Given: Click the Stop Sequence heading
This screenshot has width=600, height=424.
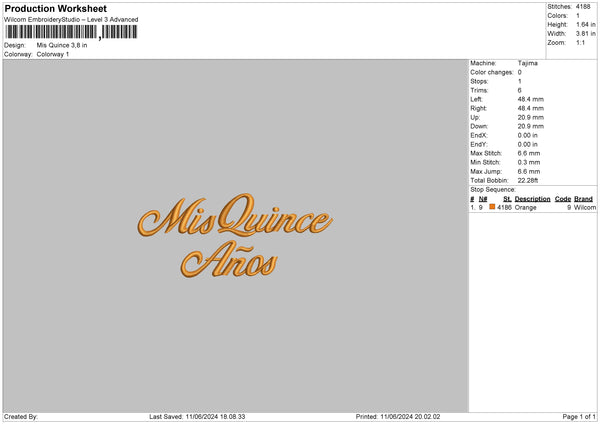Looking at the screenshot, I should pyautogui.click(x=493, y=190).
